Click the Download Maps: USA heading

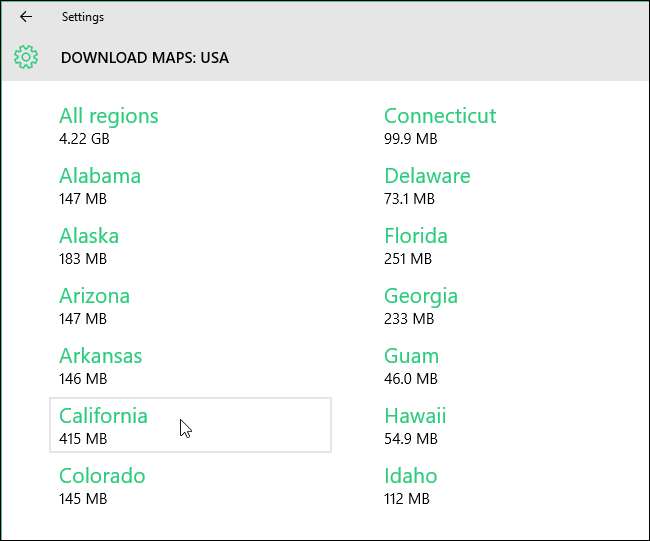(x=145, y=58)
